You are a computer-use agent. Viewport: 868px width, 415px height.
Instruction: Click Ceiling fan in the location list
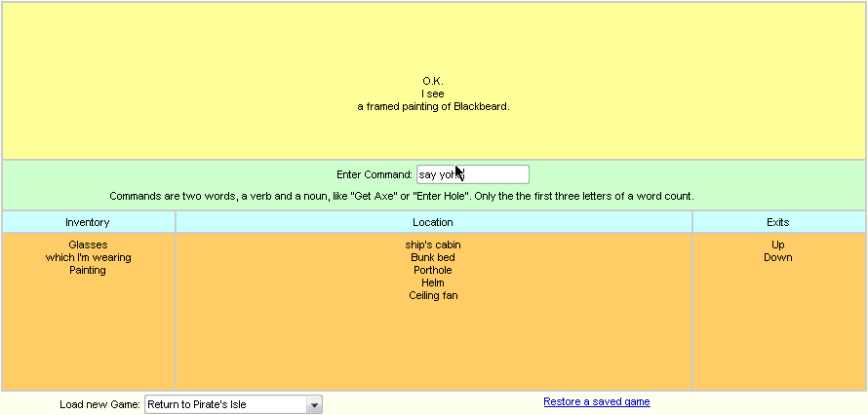click(433, 295)
